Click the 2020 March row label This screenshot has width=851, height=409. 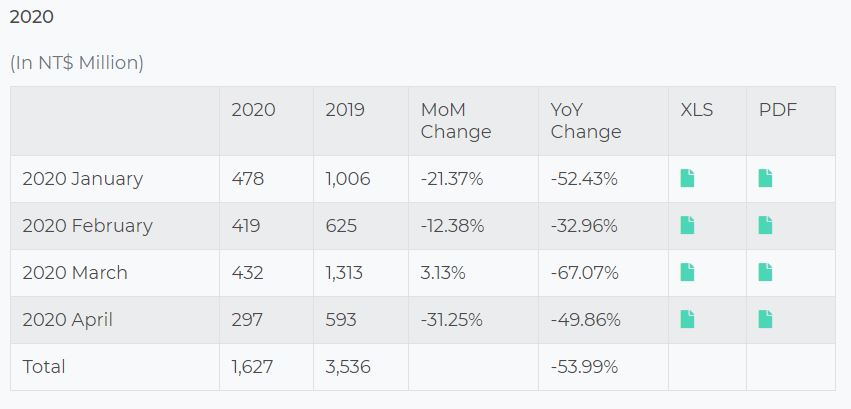[x=74, y=273]
